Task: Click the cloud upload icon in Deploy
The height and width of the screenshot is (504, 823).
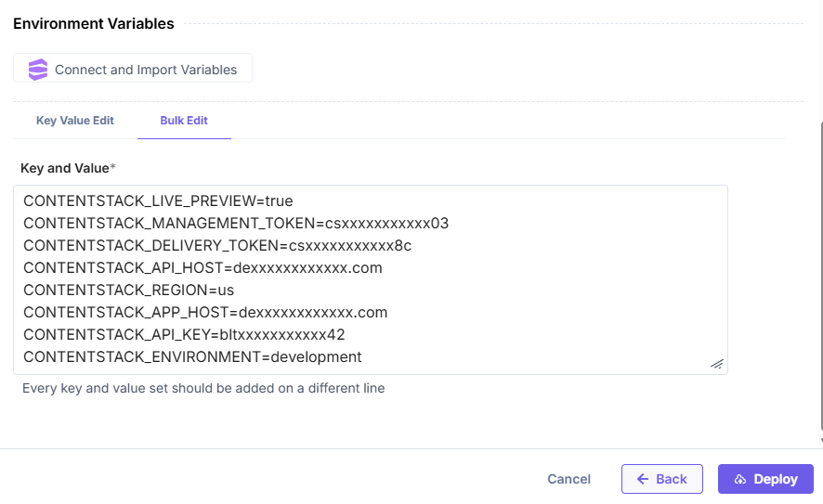Action: pyautogui.click(x=740, y=479)
